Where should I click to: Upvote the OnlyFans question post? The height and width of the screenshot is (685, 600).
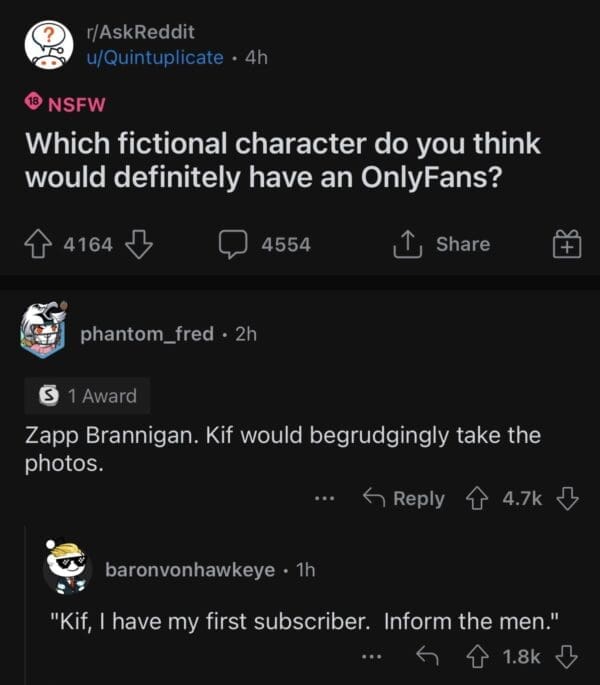[39, 244]
